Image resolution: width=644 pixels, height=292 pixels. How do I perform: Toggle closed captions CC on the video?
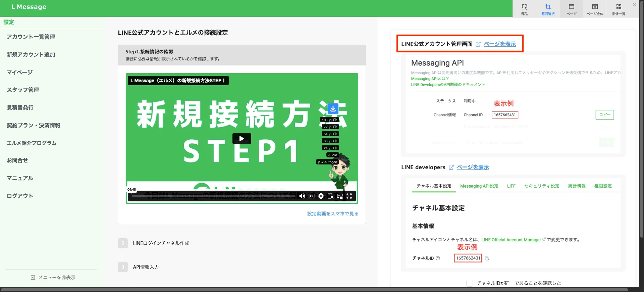312,196
